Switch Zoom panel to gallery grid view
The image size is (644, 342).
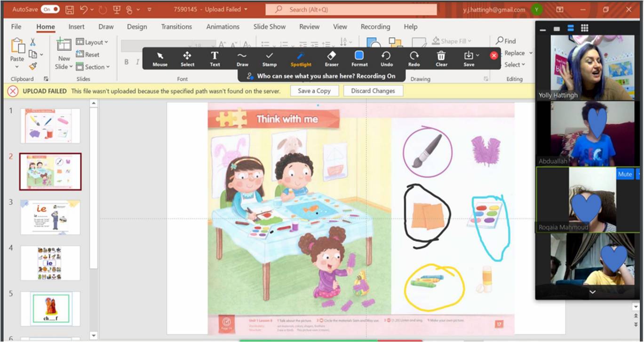click(584, 29)
